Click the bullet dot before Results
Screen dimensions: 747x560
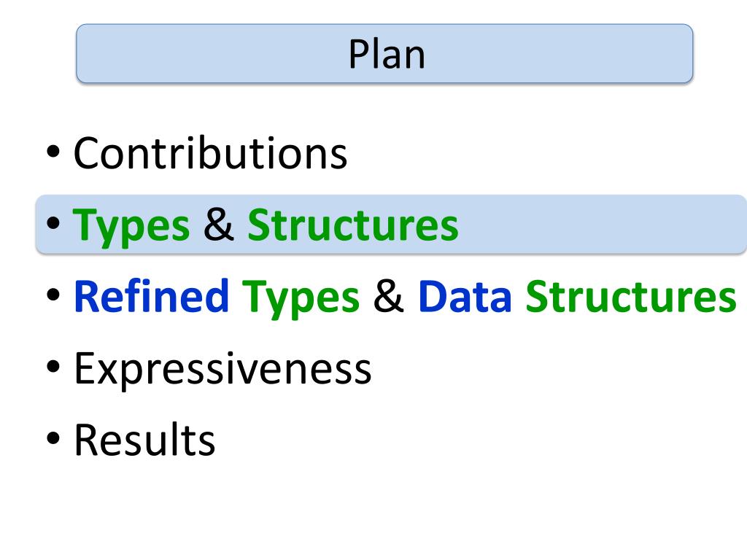click(53, 437)
